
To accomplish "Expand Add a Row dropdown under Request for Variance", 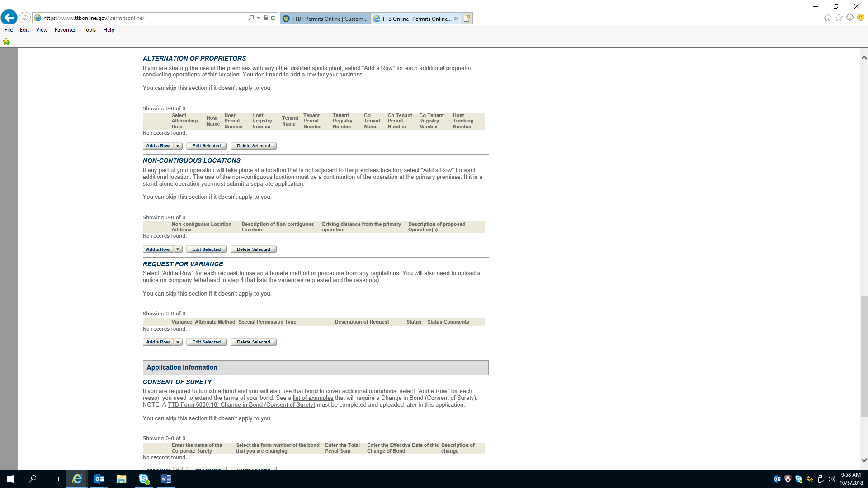I will [x=178, y=342].
